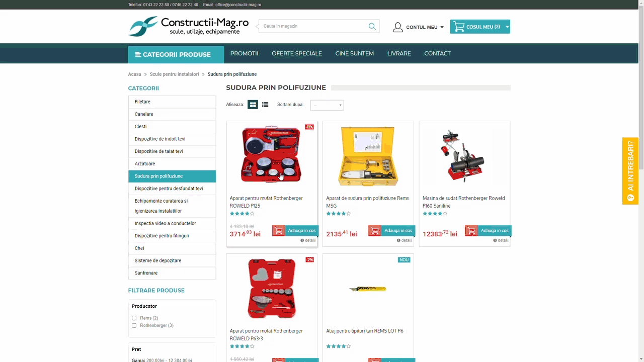Click the office email address link
The image size is (644, 362).
[x=238, y=5]
